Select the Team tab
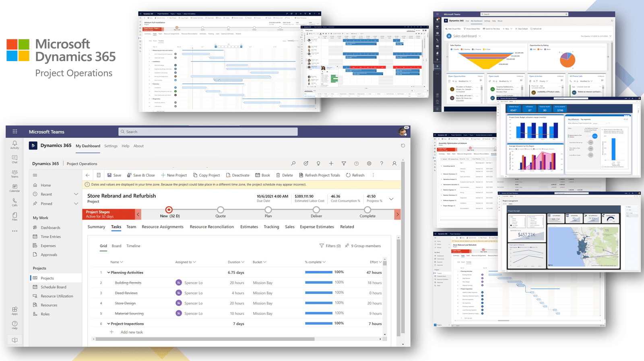The image size is (644, 361). point(131,227)
